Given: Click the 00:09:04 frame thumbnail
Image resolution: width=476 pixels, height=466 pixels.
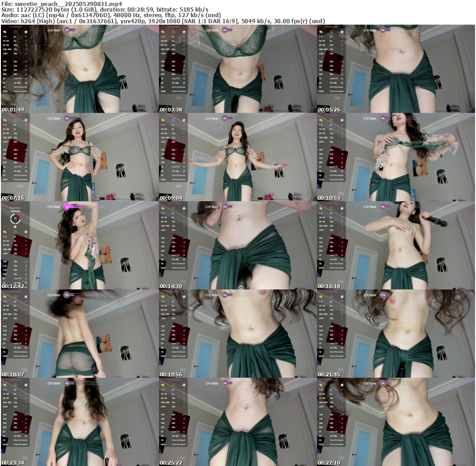Looking at the screenshot, I should click(x=237, y=157).
